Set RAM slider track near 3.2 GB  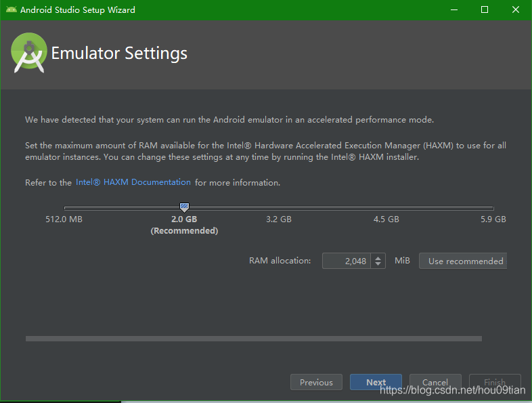click(279, 208)
